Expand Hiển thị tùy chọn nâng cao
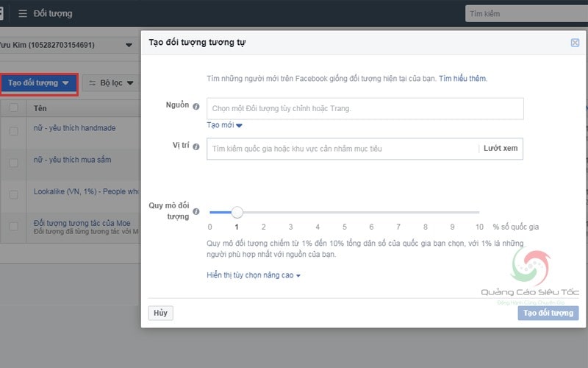This screenshot has height=368, width=588. [254, 275]
